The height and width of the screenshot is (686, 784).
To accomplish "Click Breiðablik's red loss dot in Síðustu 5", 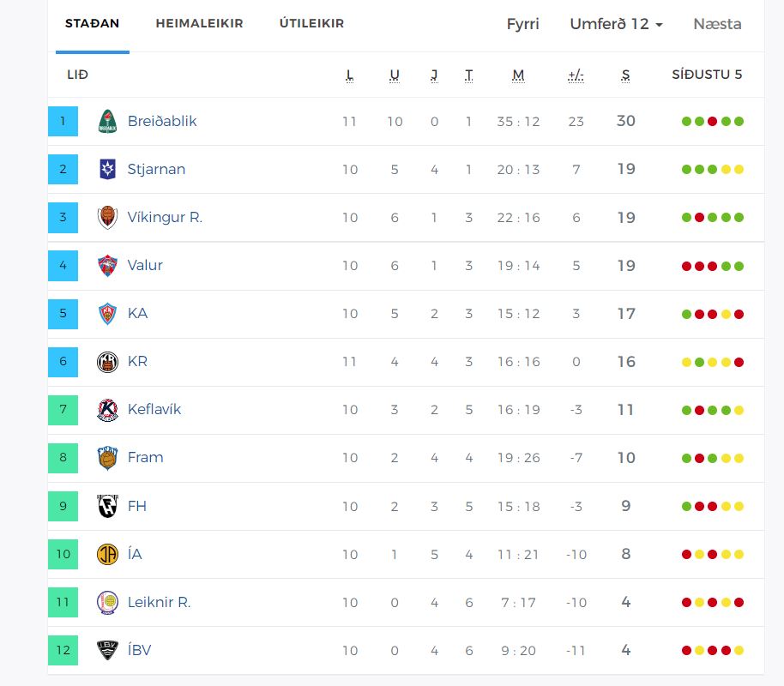I will 712,122.
